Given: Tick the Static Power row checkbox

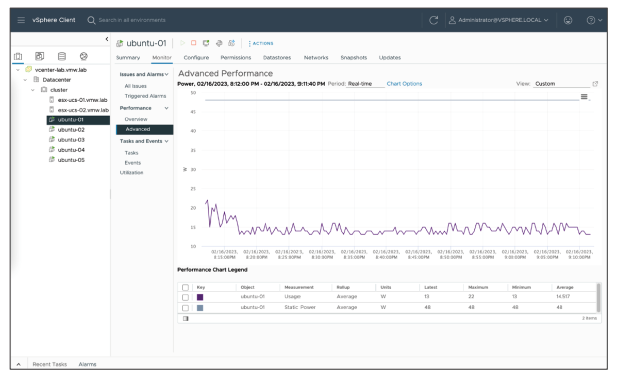Looking at the screenshot, I should click(x=185, y=308).
